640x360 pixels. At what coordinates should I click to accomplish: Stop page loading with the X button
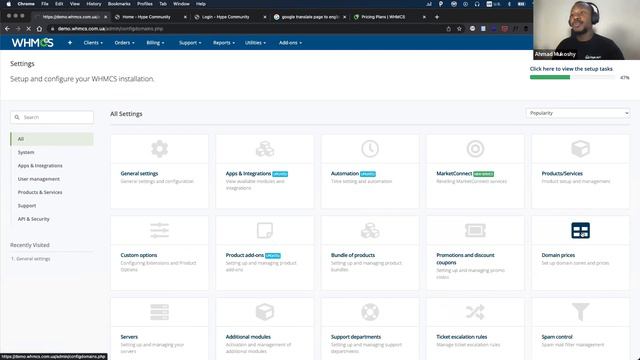[29, 29]
